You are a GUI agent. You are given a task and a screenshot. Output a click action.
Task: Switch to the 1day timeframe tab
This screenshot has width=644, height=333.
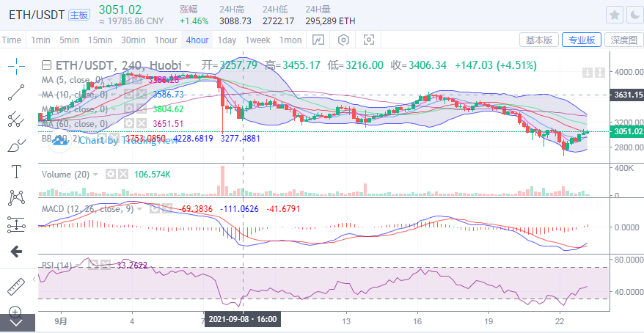(227, 40)
